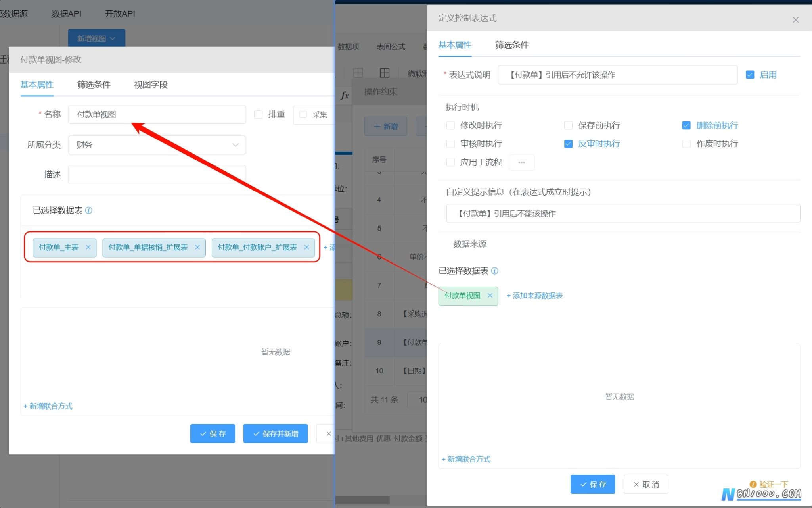
Task: Click the solid grid border icon in toolbar
Action: [x=384, y=73]
